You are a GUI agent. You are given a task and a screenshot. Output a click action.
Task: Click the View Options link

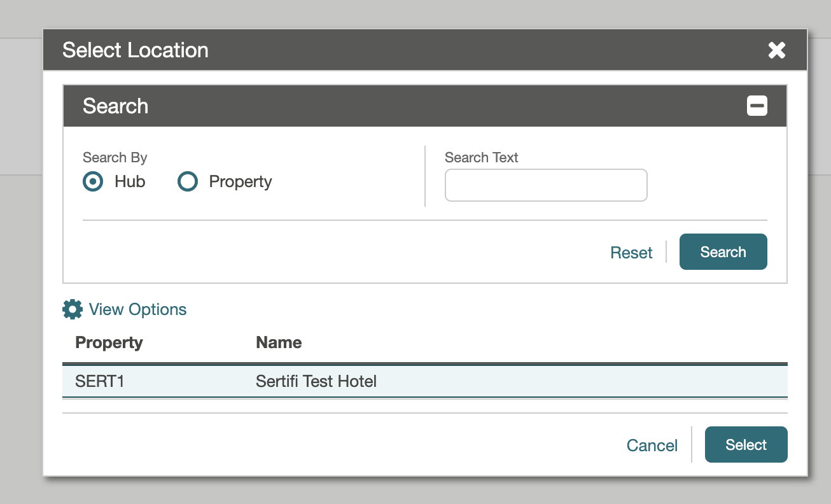pyautogui.click(x=137, y=309)
